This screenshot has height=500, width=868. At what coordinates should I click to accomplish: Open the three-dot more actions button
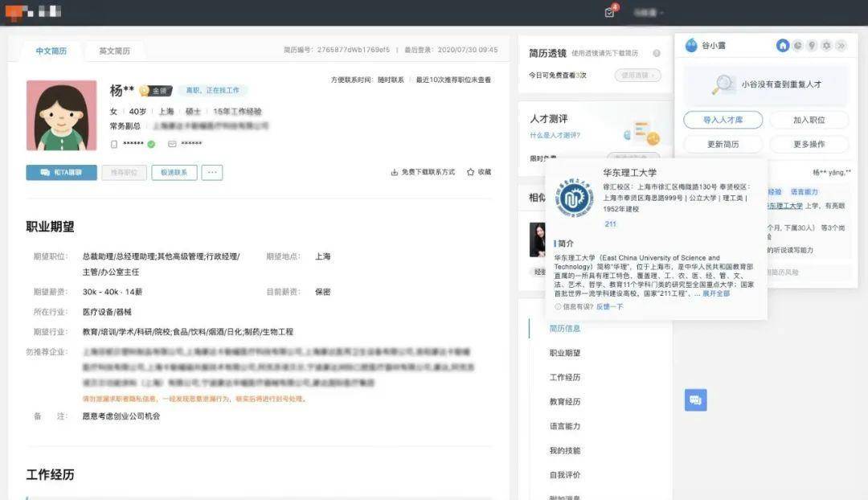click(x=212, y=172)
